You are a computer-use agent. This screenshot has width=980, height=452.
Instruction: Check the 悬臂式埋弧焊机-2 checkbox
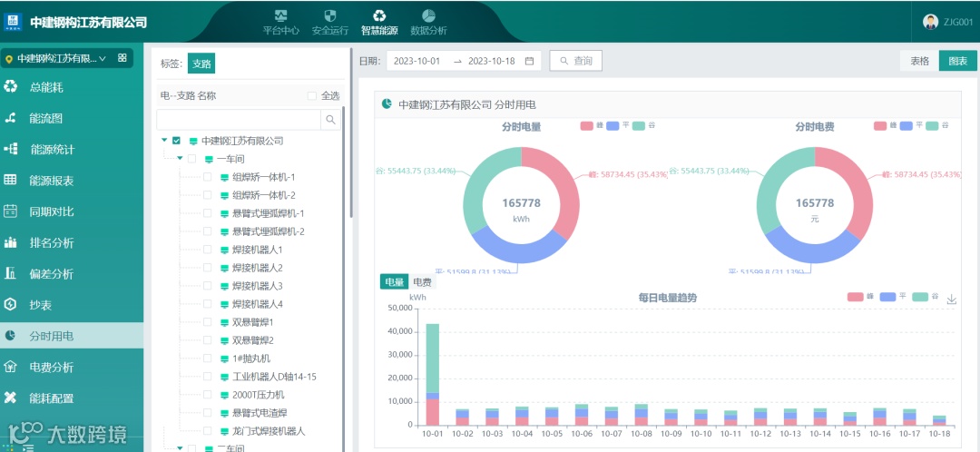tap(208, 231)
